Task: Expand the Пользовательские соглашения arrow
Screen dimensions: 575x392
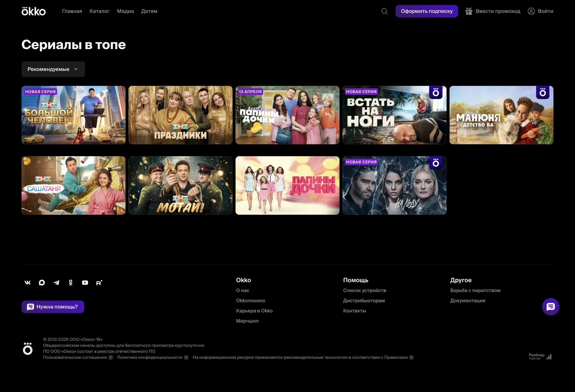Action: [x=111, y=357]
